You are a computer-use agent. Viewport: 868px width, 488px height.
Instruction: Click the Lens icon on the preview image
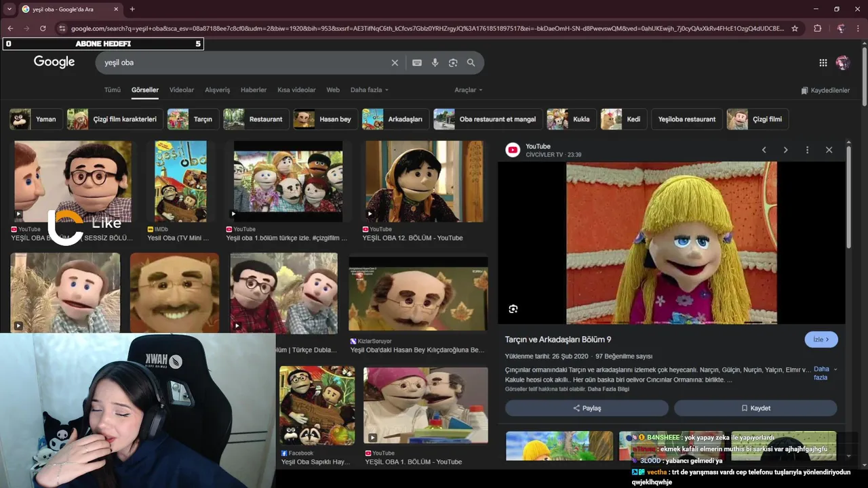[x=513, y=309]
